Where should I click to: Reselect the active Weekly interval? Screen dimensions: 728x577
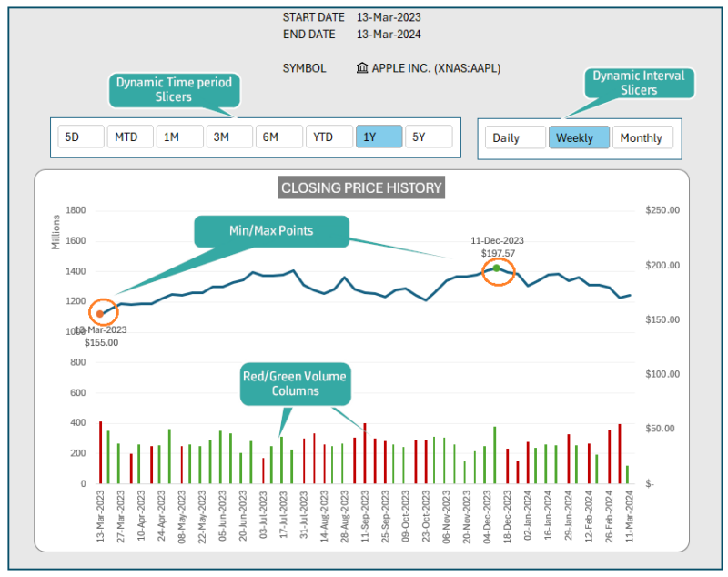tap(577, 137)
